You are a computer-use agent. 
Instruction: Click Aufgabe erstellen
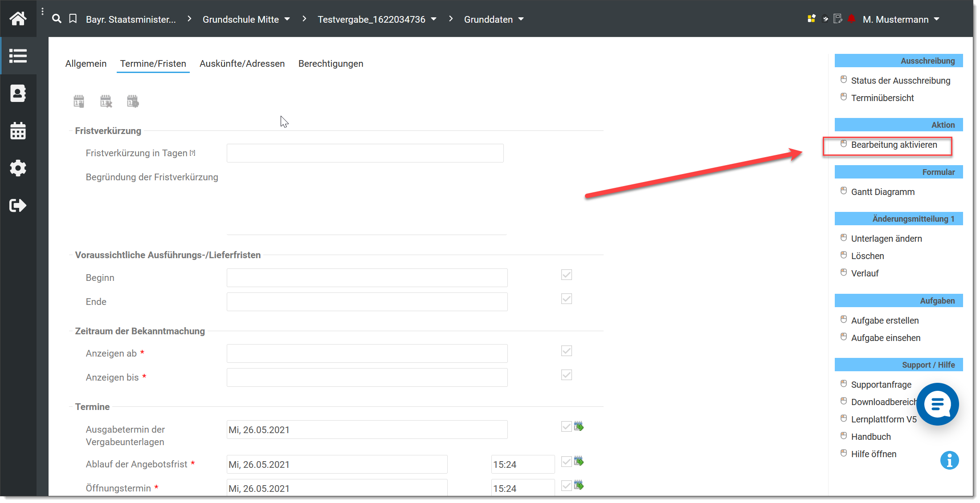click(x=885, y=320)
